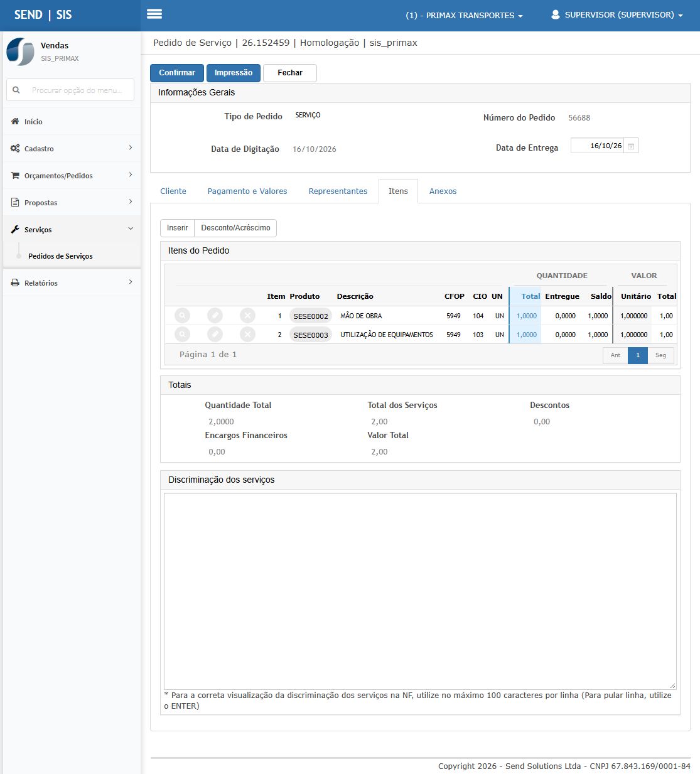Toggle the hamburger sidebar menu

click(154, 14)
